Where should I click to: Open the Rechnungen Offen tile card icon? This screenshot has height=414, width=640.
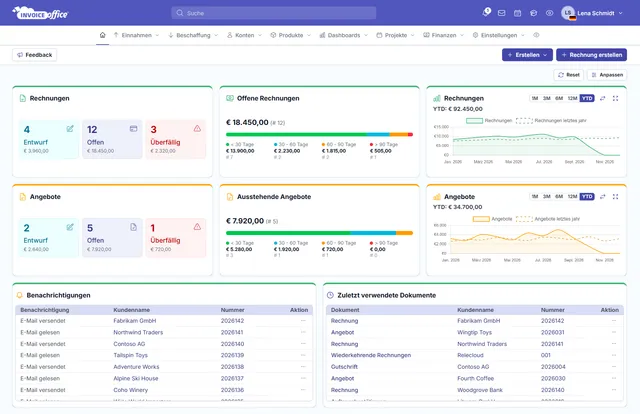[x=133, y=129]
